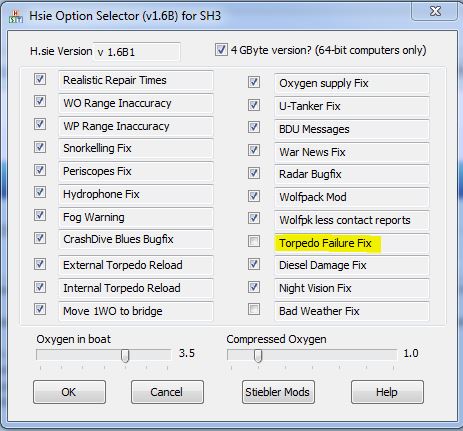Uncheck WO Range Inaccuracy

click(40, 101)
